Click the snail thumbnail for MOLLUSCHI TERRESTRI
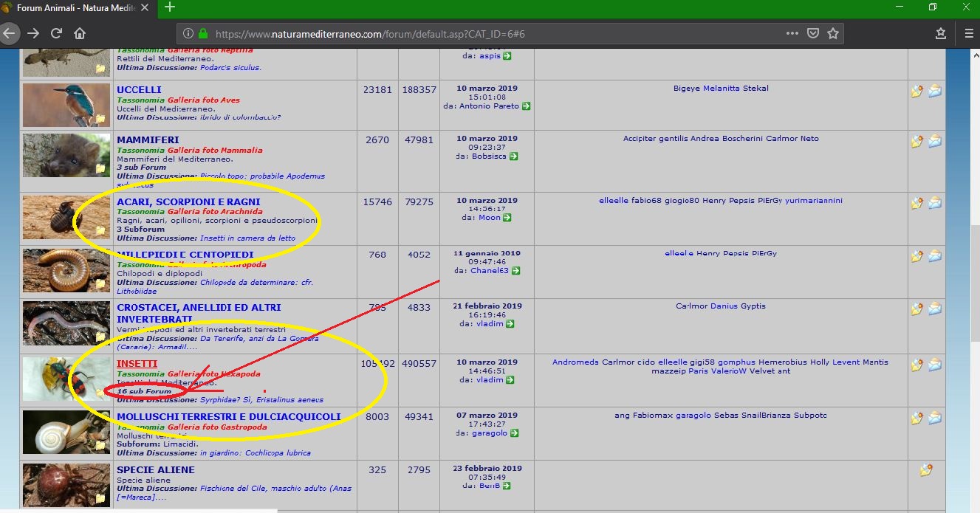The height and width of the screenshot is (513, 980). pos(66,432)
